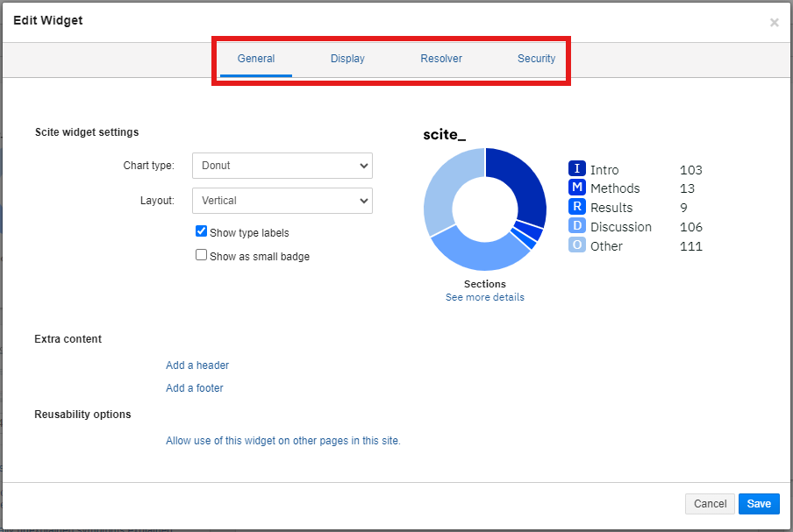This screenshot has width=793, height=532.
Task: Switch to the Display tab
Action: [x=347, y=59]
